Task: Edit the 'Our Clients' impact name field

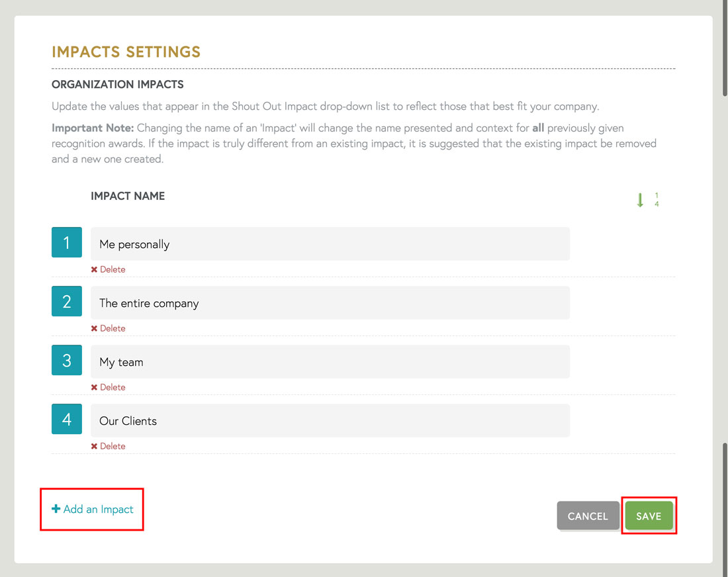Action: pos(330,421)
